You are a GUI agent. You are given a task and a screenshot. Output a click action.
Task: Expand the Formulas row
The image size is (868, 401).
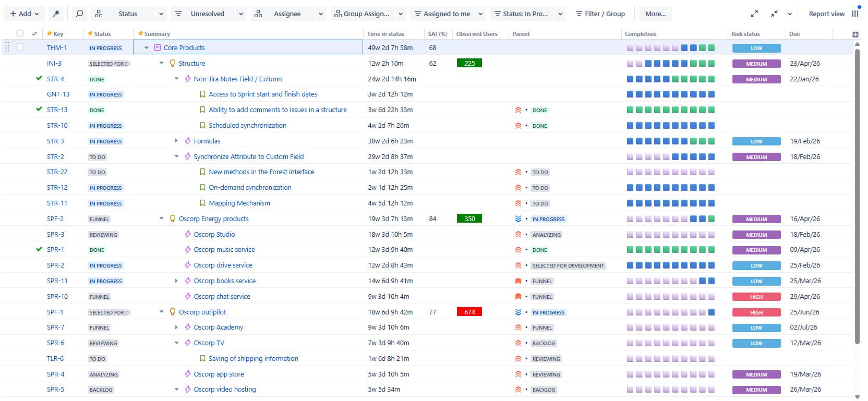click(x=176, y=141)
